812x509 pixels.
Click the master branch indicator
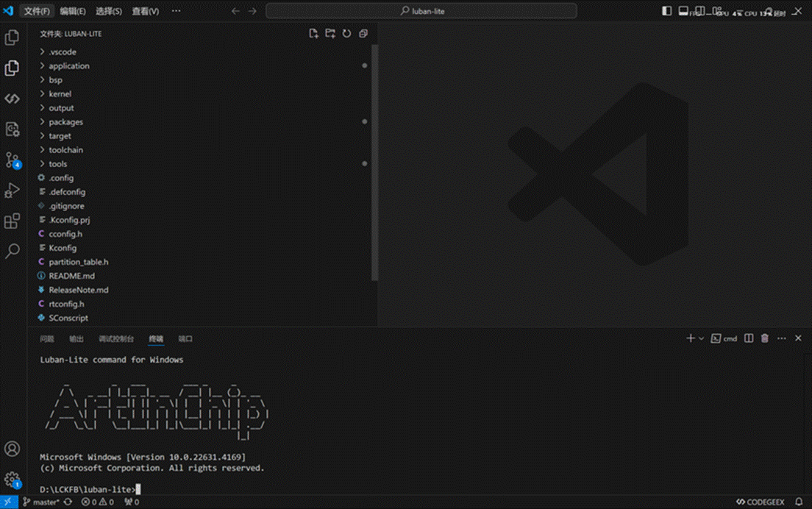[x=41, y=502]
